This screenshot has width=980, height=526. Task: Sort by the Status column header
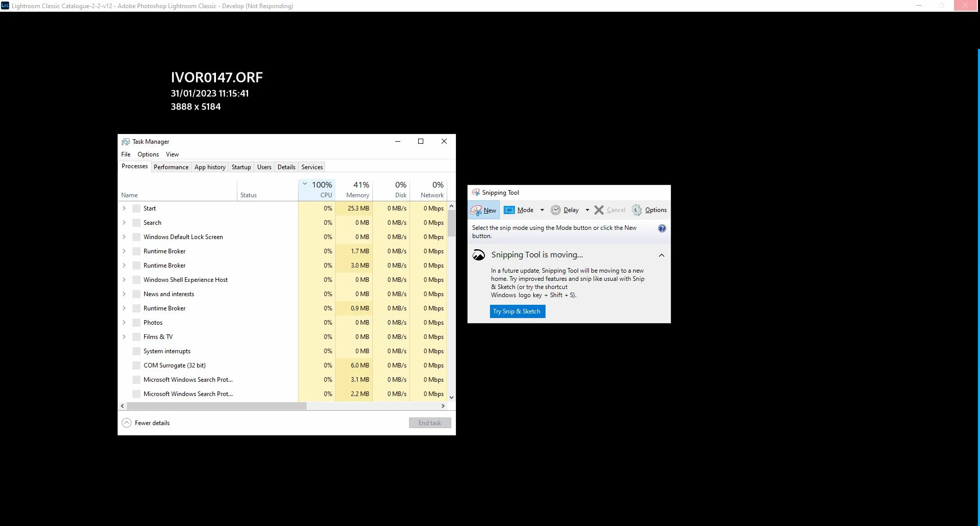tap(268, 190)
